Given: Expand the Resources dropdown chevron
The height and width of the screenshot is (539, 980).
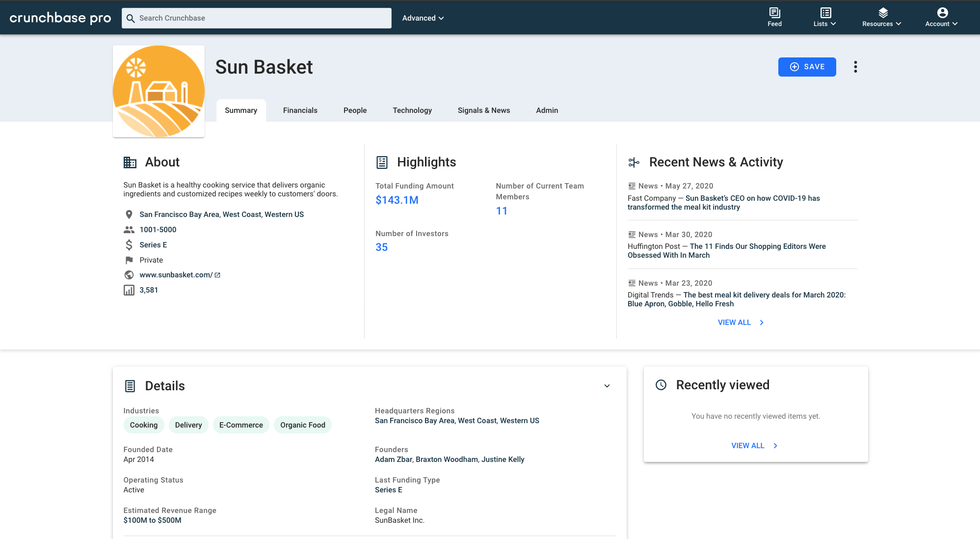Looking at the screenshot, I should pos(899,24).
